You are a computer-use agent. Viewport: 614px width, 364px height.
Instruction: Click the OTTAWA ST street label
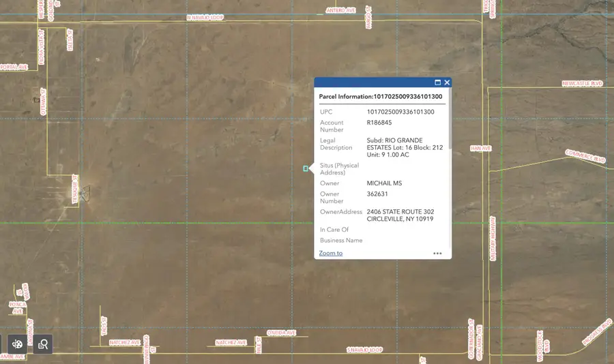point(43,102)
